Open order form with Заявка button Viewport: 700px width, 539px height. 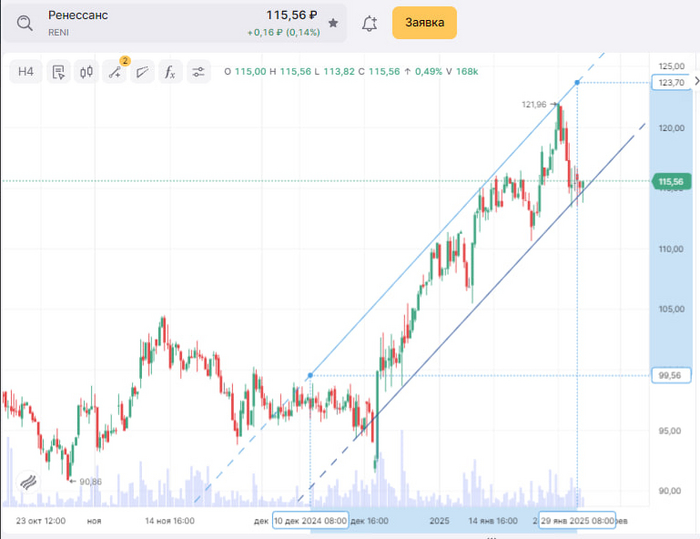(x=424, y=23)
